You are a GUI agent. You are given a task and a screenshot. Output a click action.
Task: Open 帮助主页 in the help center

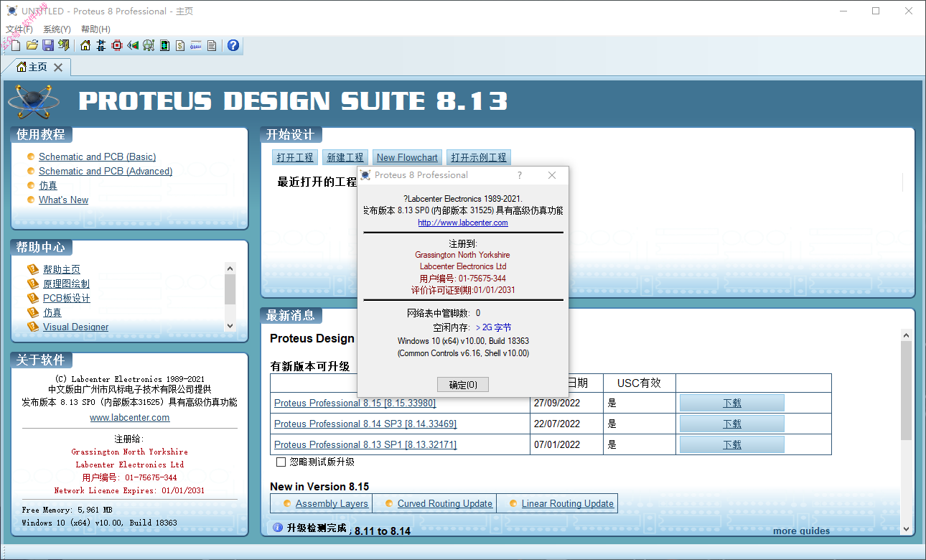coord(62,269)
